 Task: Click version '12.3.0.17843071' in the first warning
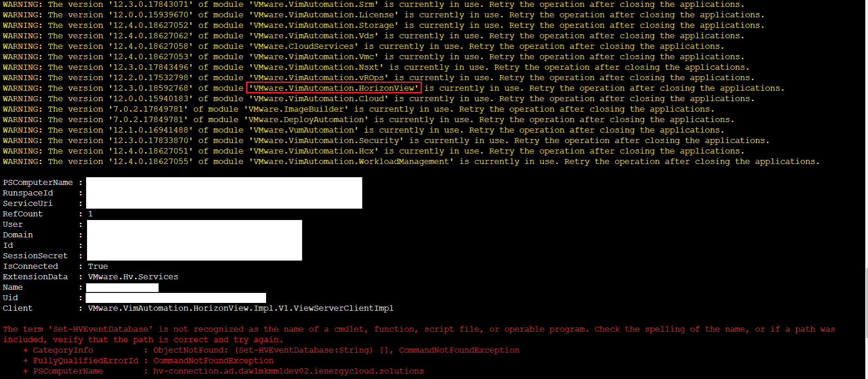tap(151, 5)
